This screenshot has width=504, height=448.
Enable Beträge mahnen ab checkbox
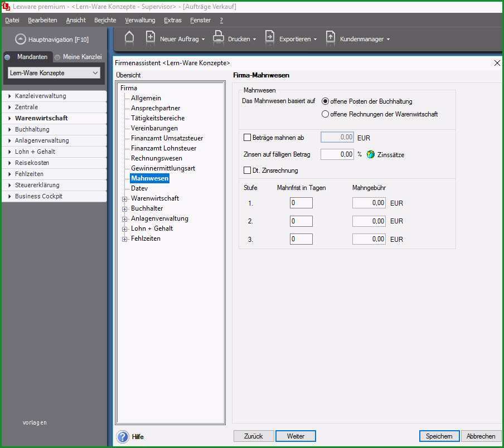[x=247, y=138]
